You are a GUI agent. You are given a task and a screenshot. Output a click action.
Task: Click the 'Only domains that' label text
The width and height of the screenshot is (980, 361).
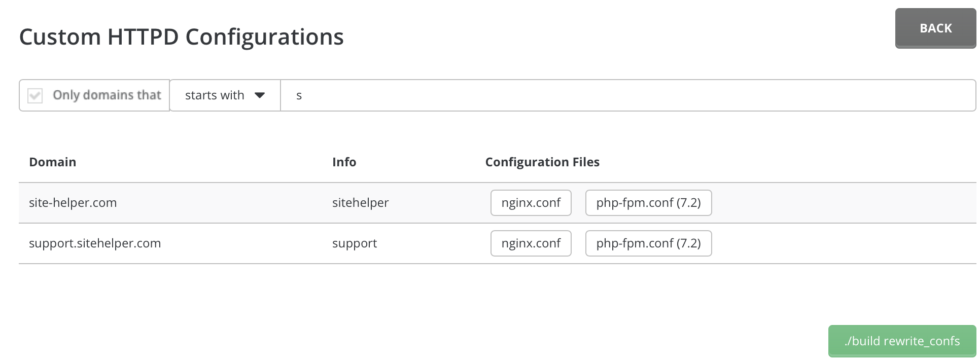(x=107, y=95)
